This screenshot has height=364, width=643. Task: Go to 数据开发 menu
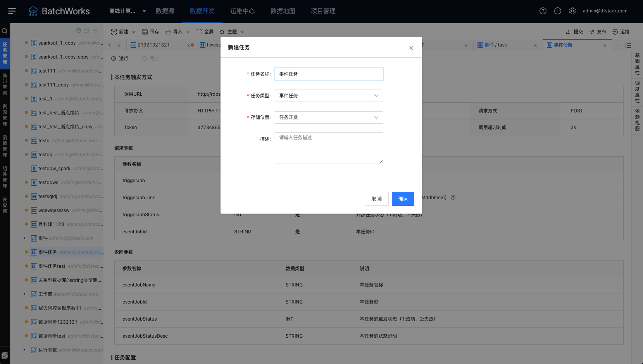(x=202, y=11)
